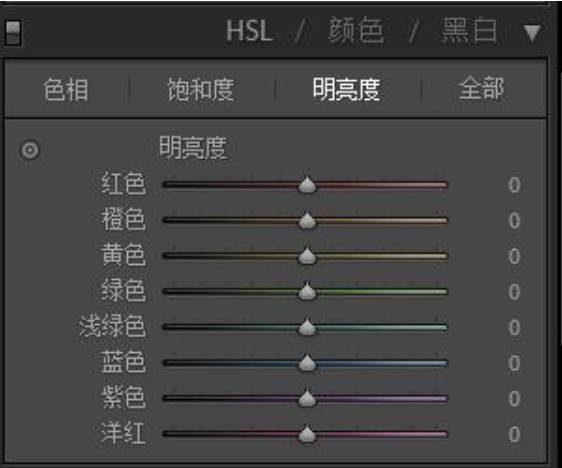Click the 红色 slider label
This screenshot has width=562, height=468.
pyautogui.click(x=124, y=183)
